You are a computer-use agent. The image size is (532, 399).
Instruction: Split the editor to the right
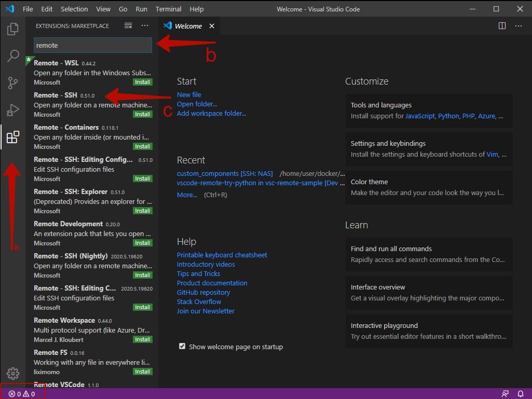coord(502,26)
